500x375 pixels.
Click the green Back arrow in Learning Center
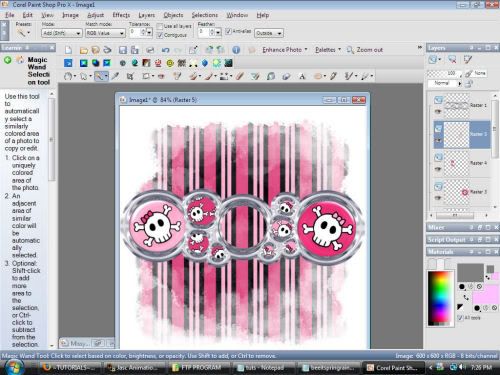point(7,60)
